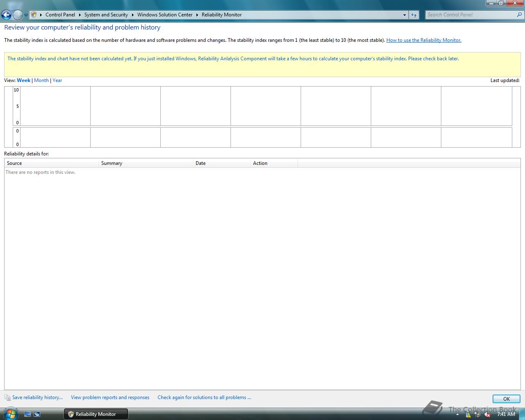Viewport: 525px width, 420px height.
Task: Click first day column in stability chart
Action: (55, 106)
